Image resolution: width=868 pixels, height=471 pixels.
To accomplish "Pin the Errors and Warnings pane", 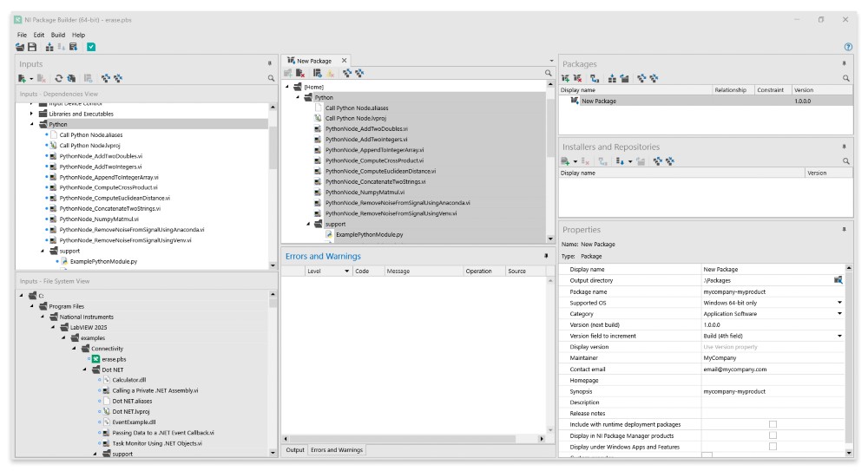I will pyautogui.click(x=546, y=256).
